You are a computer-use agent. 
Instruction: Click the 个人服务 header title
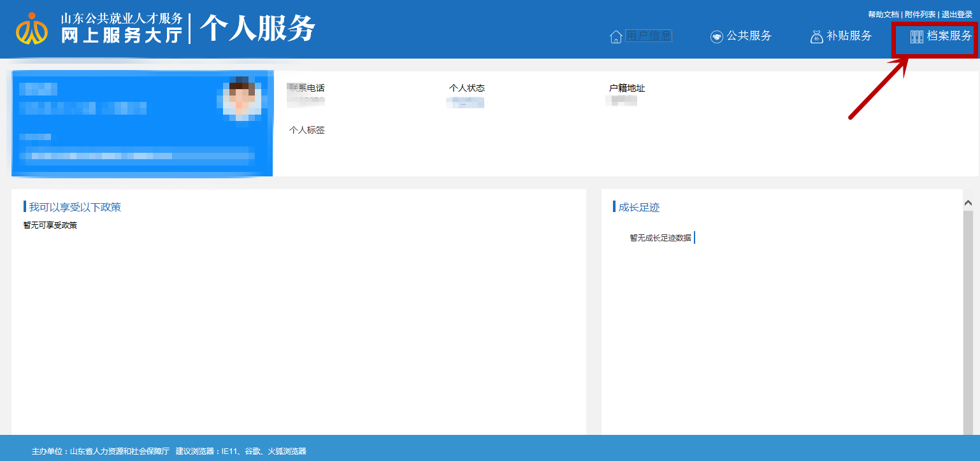[x=257, y=29]
